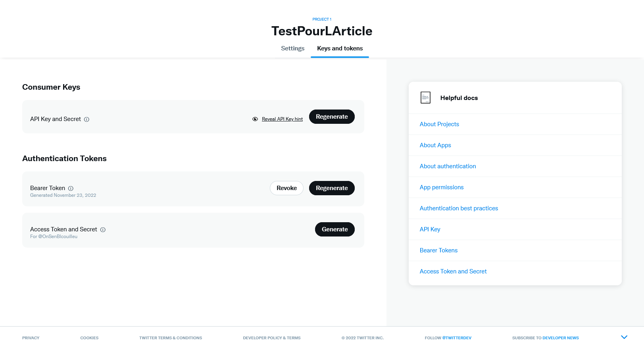The width and height of the screenshot is (644, 348).
Task: Toggle the eye icon to reveal API key
Action: click(x=255, y=119)
